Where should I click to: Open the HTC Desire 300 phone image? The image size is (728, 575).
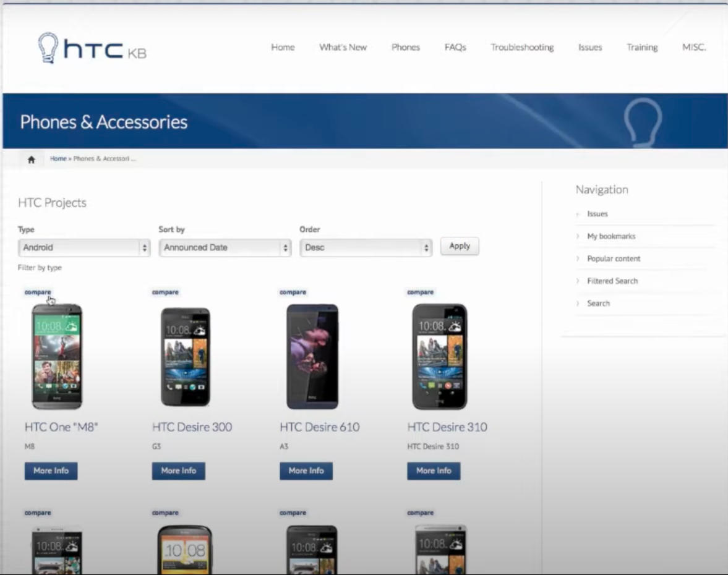coord(186,356)
